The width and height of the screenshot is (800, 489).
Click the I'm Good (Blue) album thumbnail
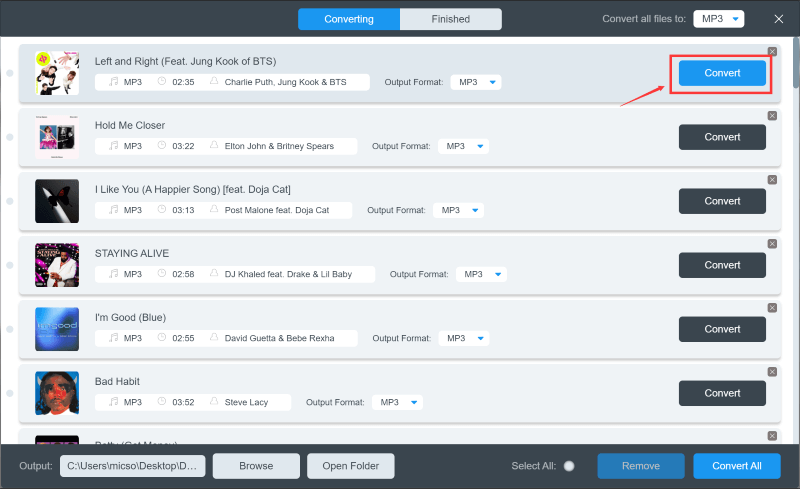point(57,329)
